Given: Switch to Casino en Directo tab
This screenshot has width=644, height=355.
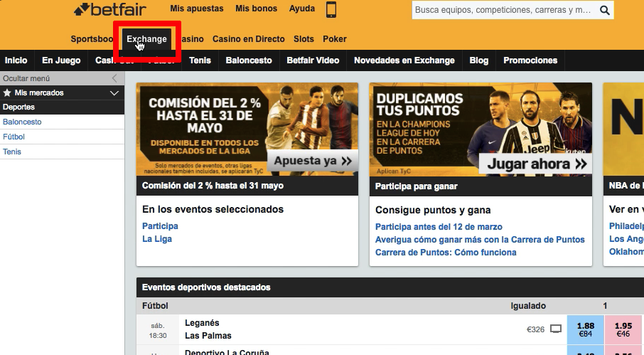Looking at the screenshot, I should click(x=249, y=39).
